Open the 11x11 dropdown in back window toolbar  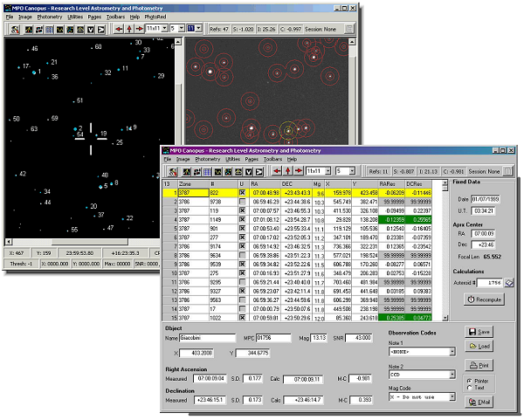(165, 29)
